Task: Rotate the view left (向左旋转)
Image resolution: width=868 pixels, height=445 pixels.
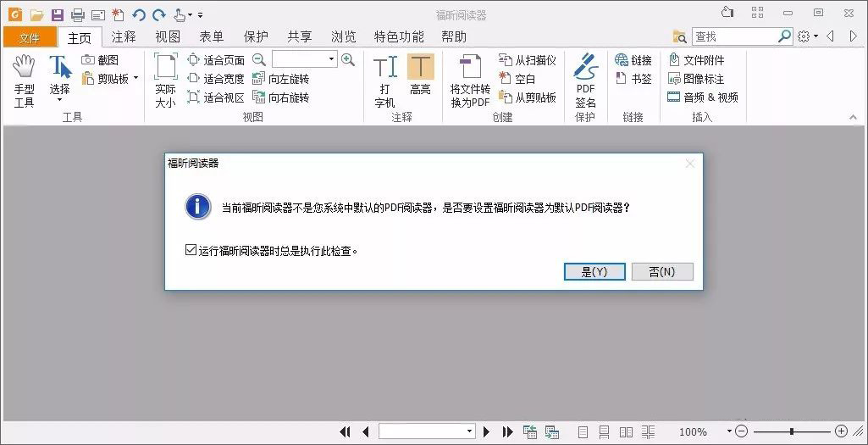Action: pyautogui.click(x=280, y=79)
